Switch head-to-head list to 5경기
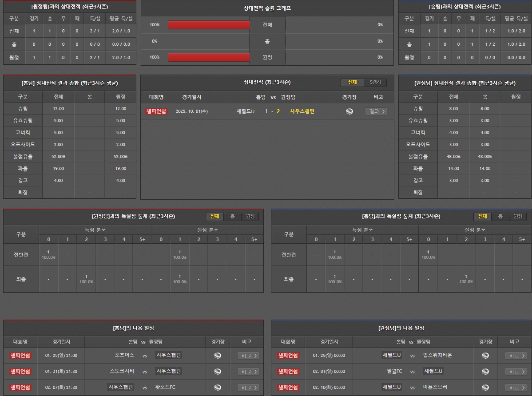 (375, 83)
